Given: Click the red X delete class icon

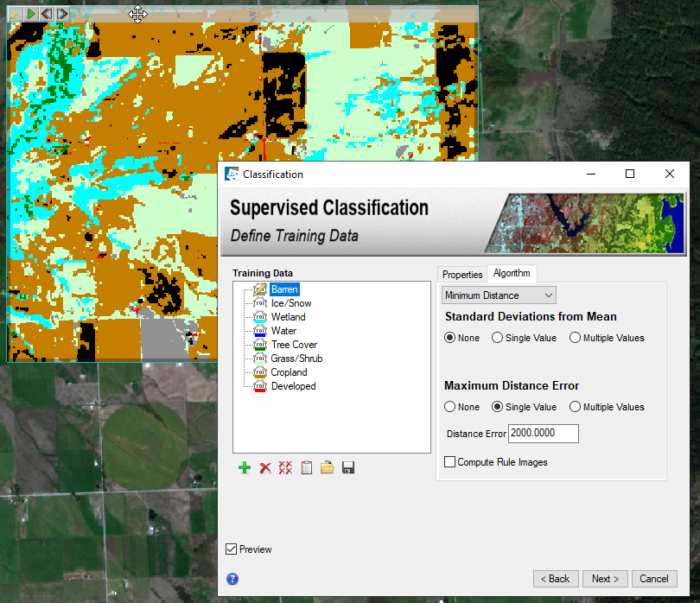Looking at the screenshot, I should tap(265, 467).
